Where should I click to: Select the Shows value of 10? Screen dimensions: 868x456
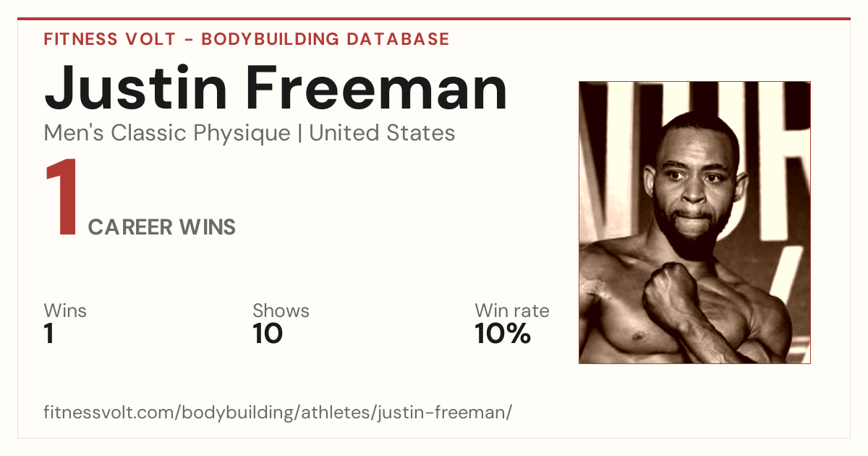coord(268,334)
